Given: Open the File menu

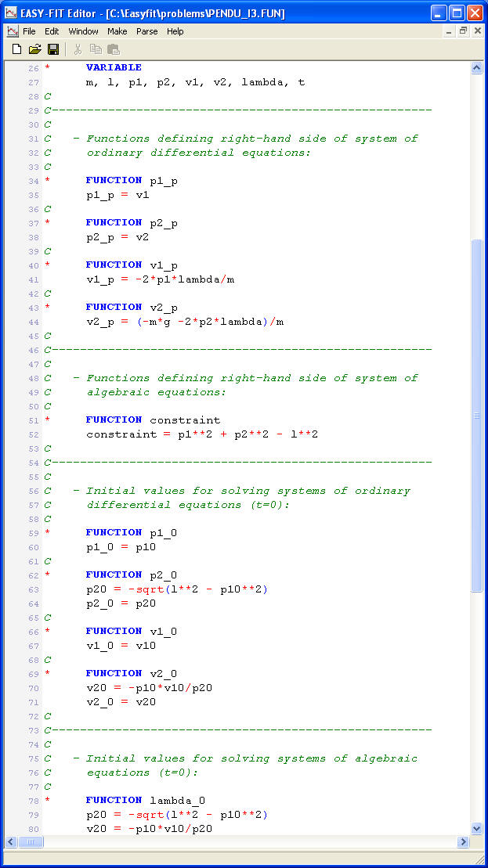Looking at the screenshot, I should point(29,31).
